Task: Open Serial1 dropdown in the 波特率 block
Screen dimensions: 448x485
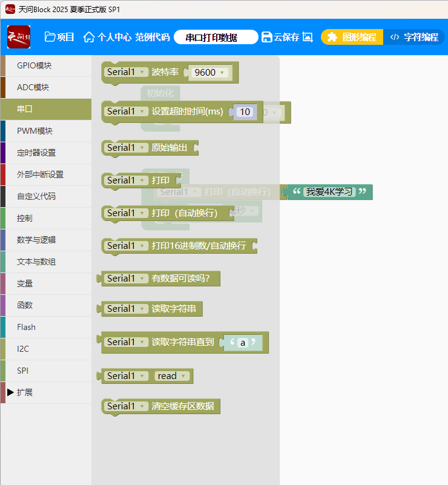Action: [x=127, y=72]
